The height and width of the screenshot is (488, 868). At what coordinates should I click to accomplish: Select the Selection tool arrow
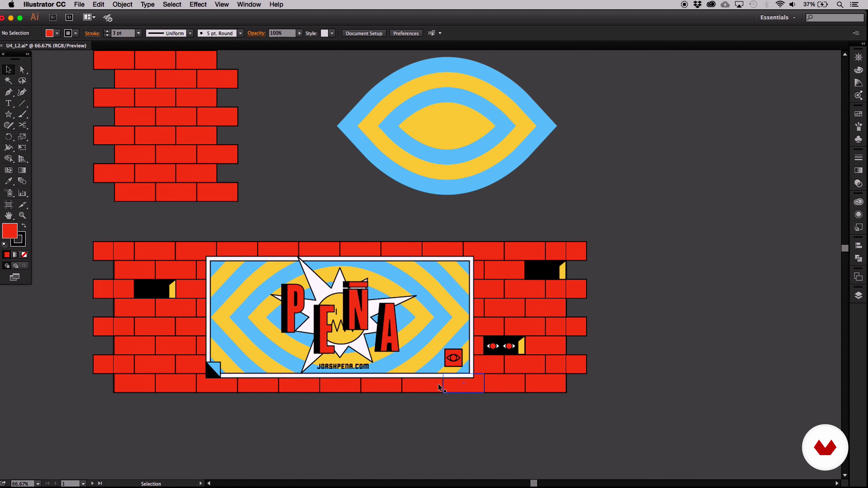pyautogui.click(x=8, y=70)
